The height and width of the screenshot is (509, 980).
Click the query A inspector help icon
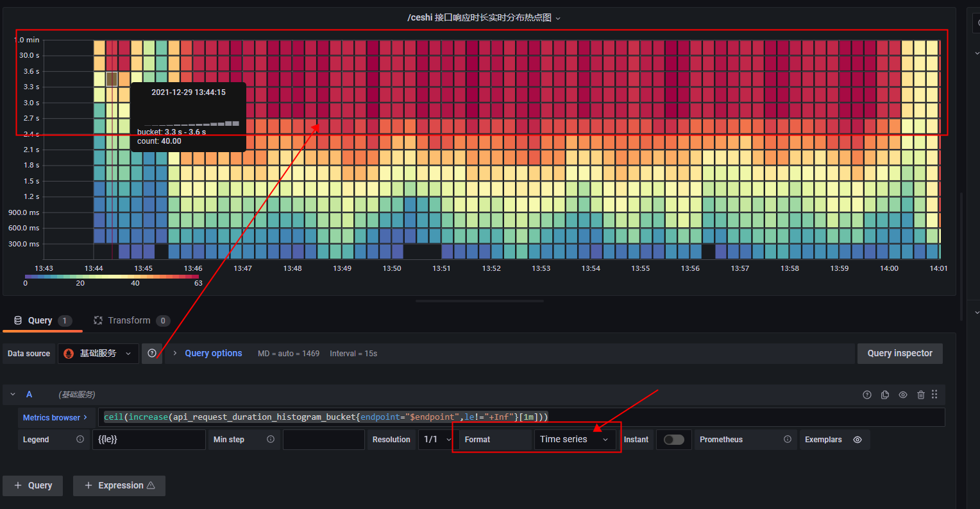(x=866, y=394)
